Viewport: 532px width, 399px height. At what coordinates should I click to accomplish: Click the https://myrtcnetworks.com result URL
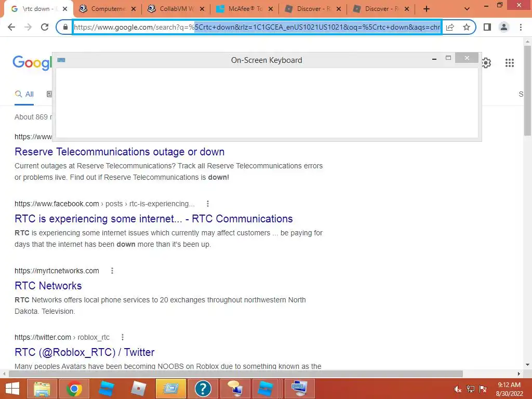57,271
